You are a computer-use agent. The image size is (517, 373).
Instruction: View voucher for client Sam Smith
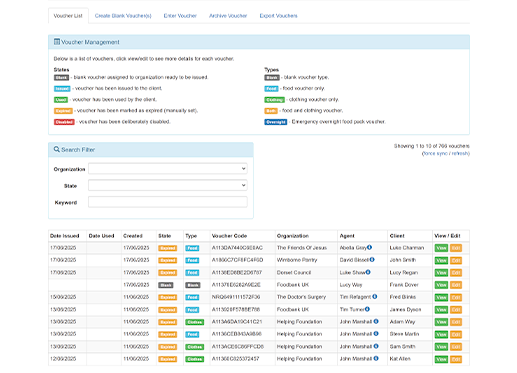coord(441,347)
